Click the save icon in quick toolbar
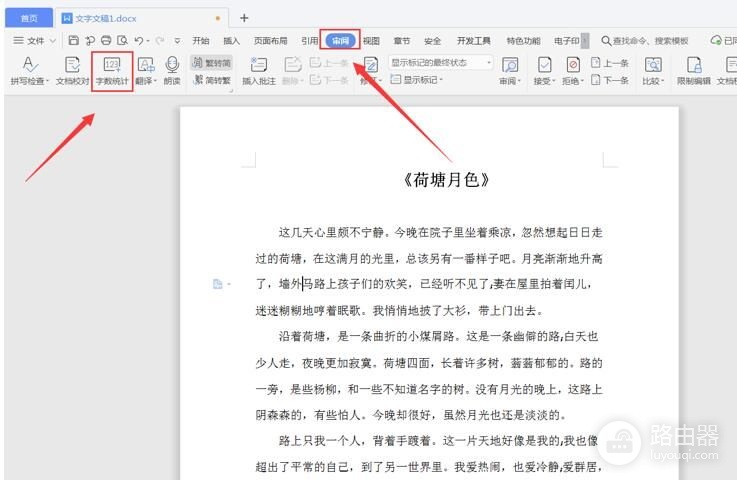The width and height of the screenshot is (737, 483). coord(74,41)
